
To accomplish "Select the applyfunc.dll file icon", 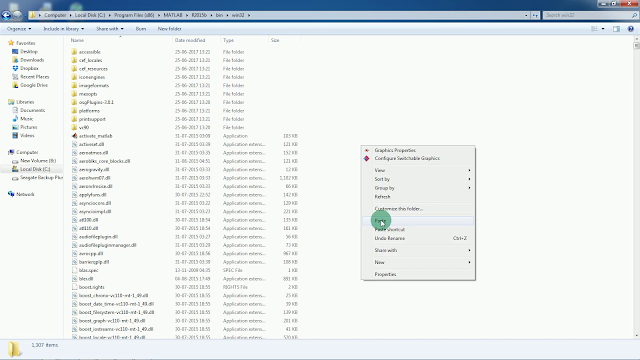I will (x=74, y=195).
